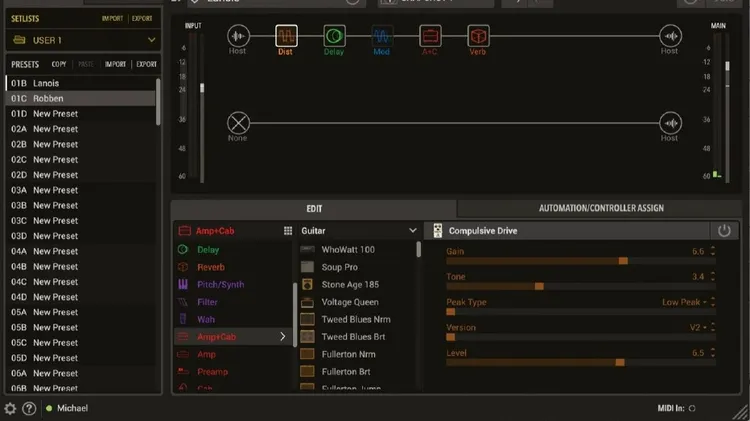This screenshot has height=421, width=750.
Task: Click the setlists EXPORT button
Action: point(143,18)
